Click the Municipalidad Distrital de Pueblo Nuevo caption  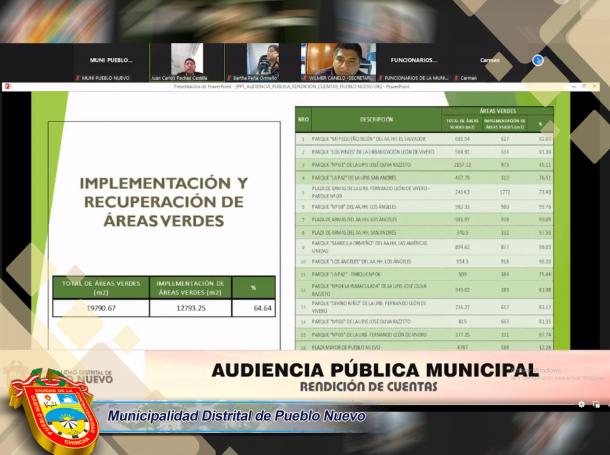[236, 415]
